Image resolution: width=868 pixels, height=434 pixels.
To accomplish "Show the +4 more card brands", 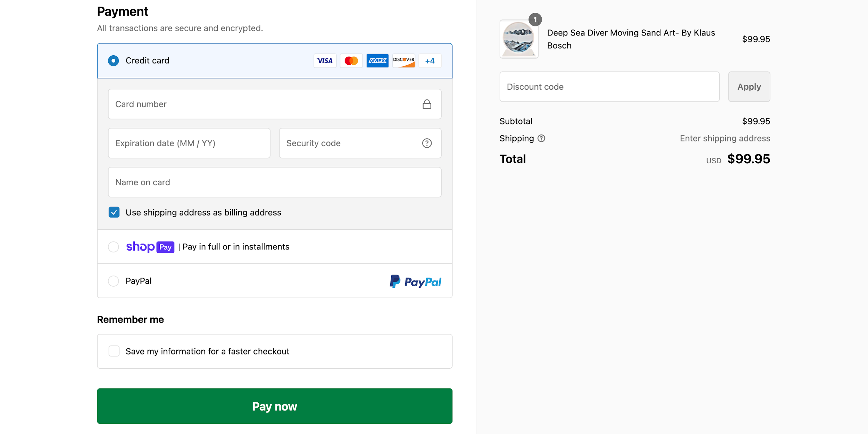I will 430,61.
